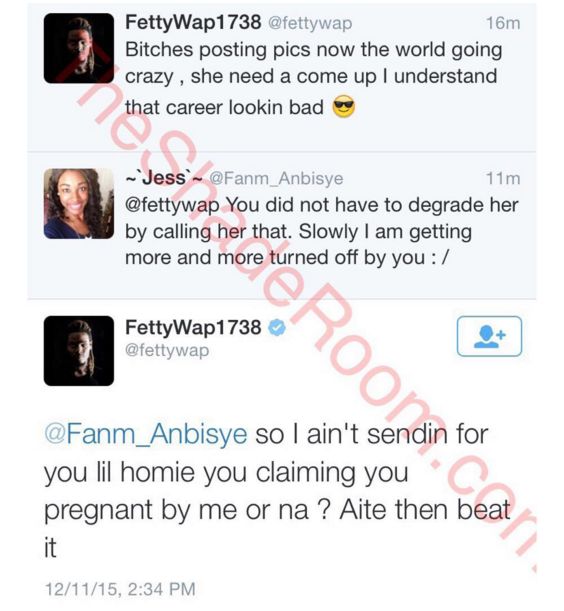Click @fettywap mention in Jess's tweet
The width and height of the screenshot is (564, 611).
coord(172,205)
